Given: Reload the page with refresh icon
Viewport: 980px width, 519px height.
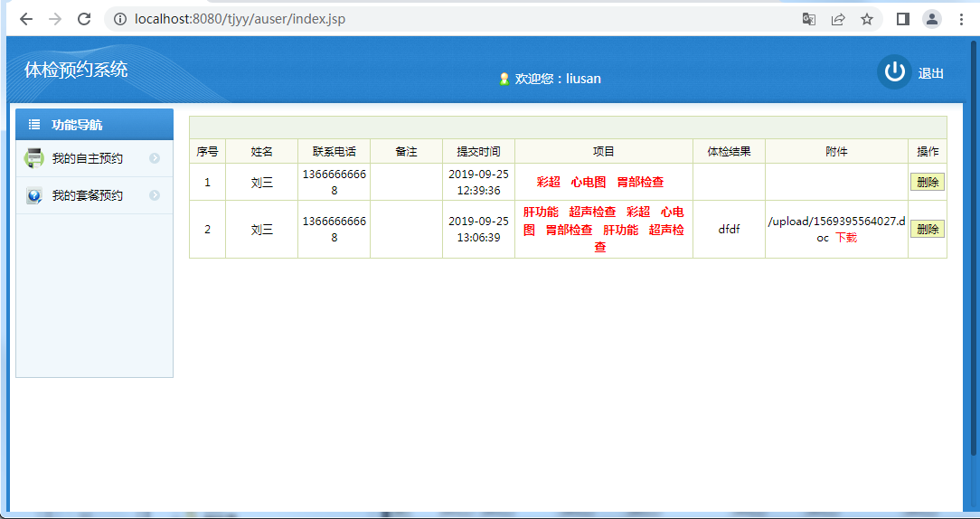Looking at the screenshot, I should [84, 19].
